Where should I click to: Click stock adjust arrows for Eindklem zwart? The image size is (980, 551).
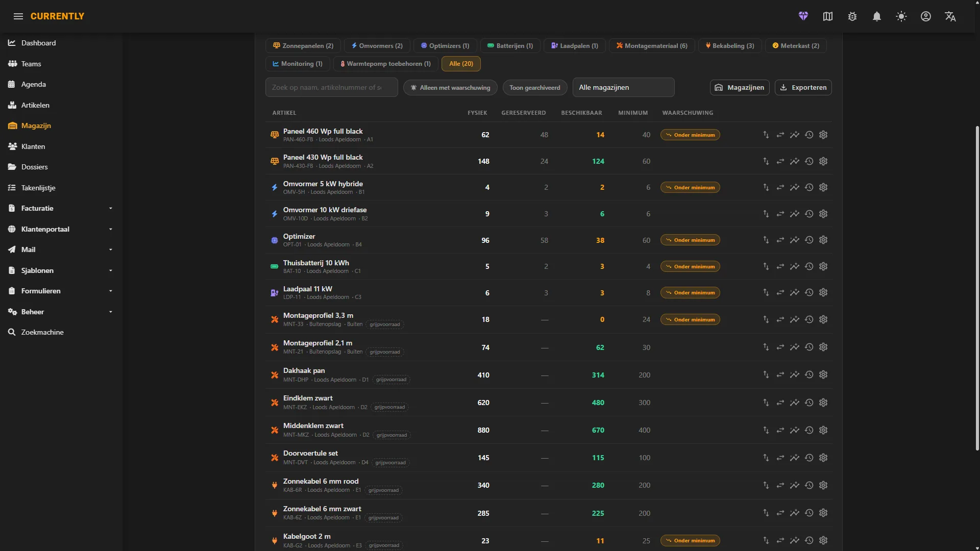(766, 403)
